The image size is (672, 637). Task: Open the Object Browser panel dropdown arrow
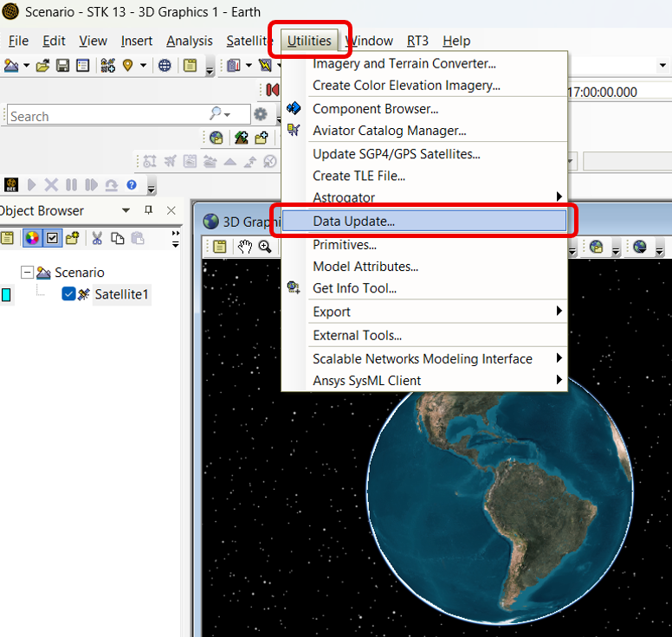126,210
